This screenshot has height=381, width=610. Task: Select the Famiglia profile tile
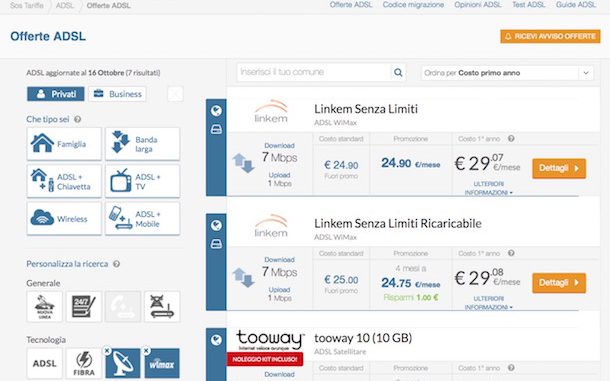pos(64,144)
